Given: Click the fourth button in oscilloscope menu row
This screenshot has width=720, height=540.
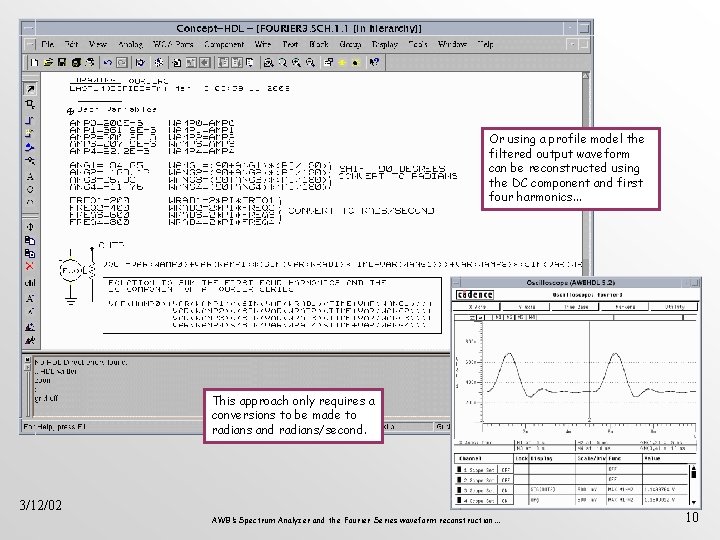Looking at the screenshot, I should (x=625, y=306).
